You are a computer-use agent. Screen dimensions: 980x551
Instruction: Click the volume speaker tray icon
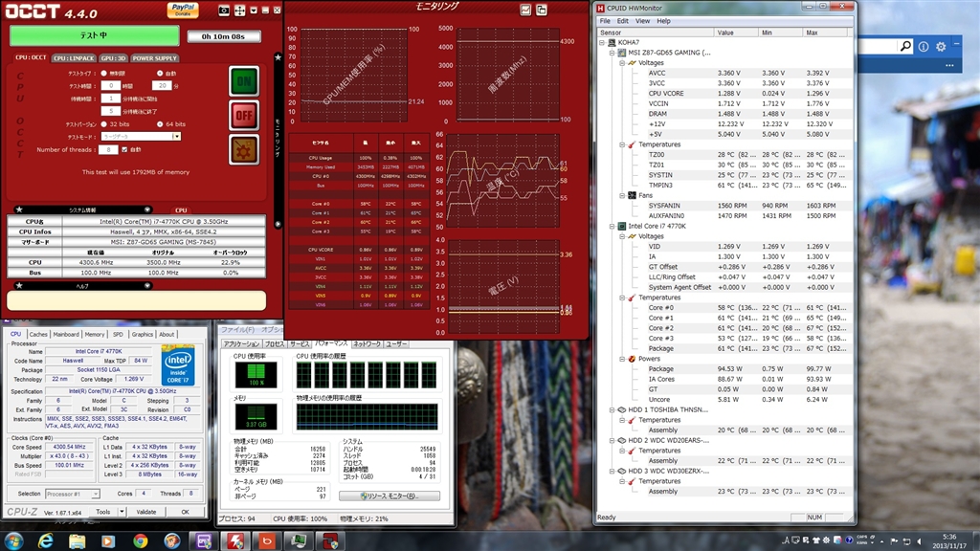click(x=919, y=541)
